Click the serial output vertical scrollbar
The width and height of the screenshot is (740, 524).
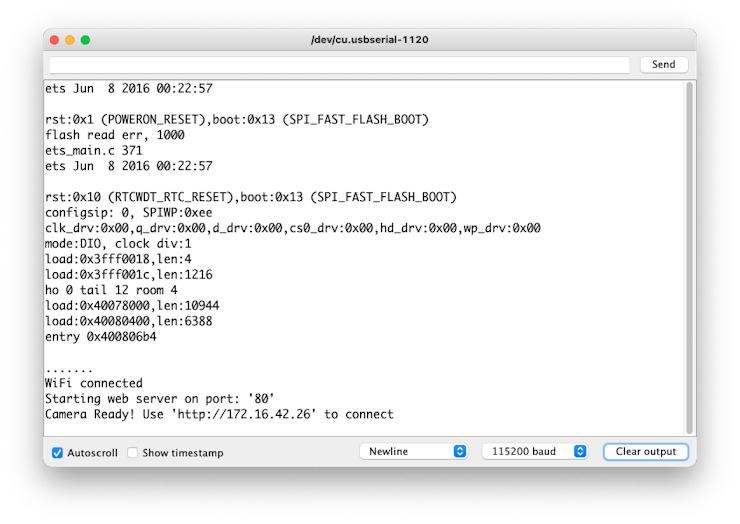tap(690, 258)
